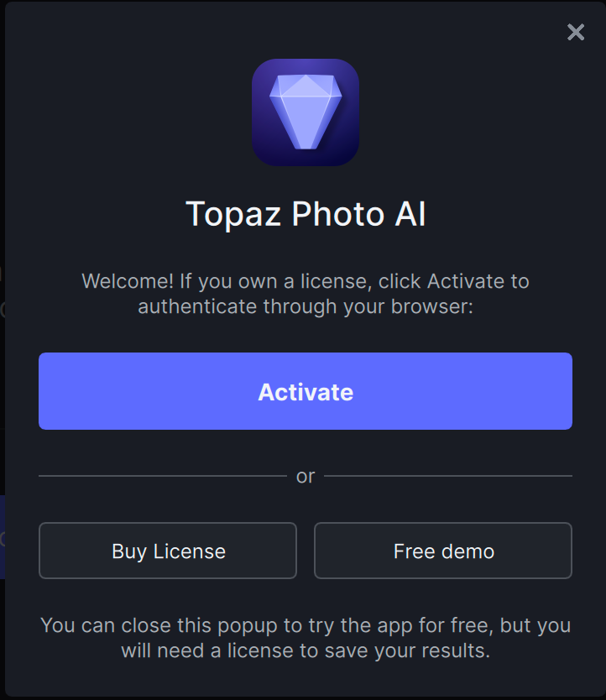The image size is (606, 700).
Task: Click the Topaz Photo AI title text
Action: pos(306,214)
